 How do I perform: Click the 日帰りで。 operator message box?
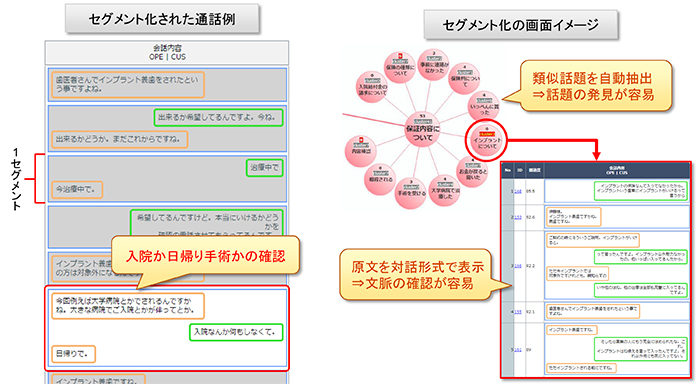[x=73, y=354]
